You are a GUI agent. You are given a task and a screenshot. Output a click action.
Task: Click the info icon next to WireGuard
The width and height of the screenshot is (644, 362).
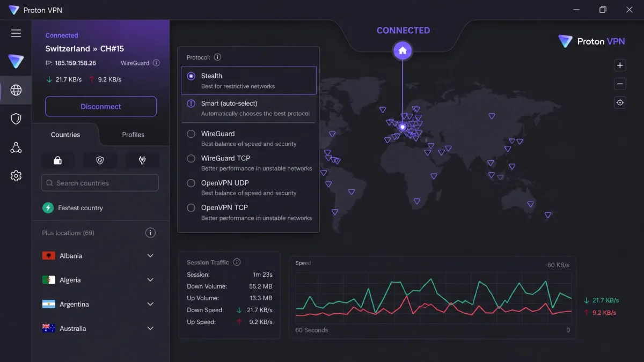156,63
